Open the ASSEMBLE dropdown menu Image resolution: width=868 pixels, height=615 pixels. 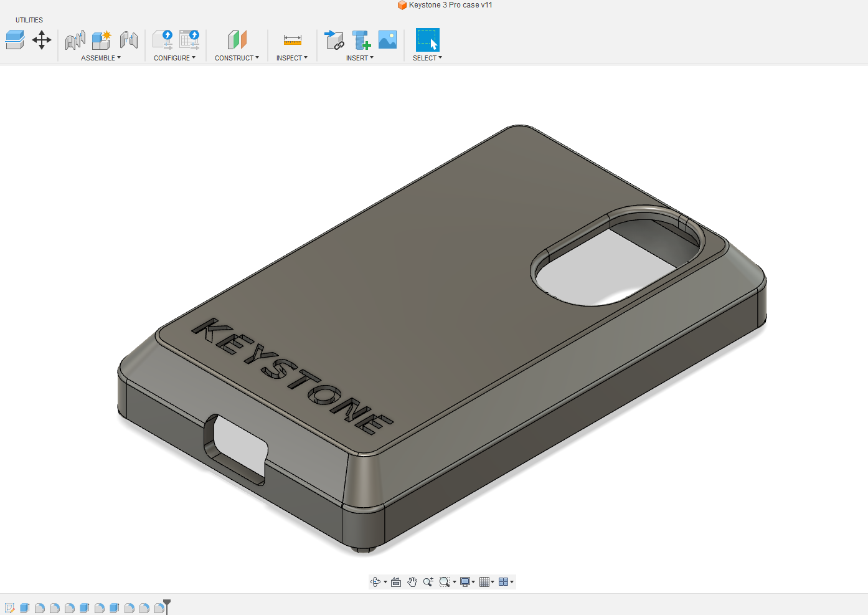tap(101, 58)
